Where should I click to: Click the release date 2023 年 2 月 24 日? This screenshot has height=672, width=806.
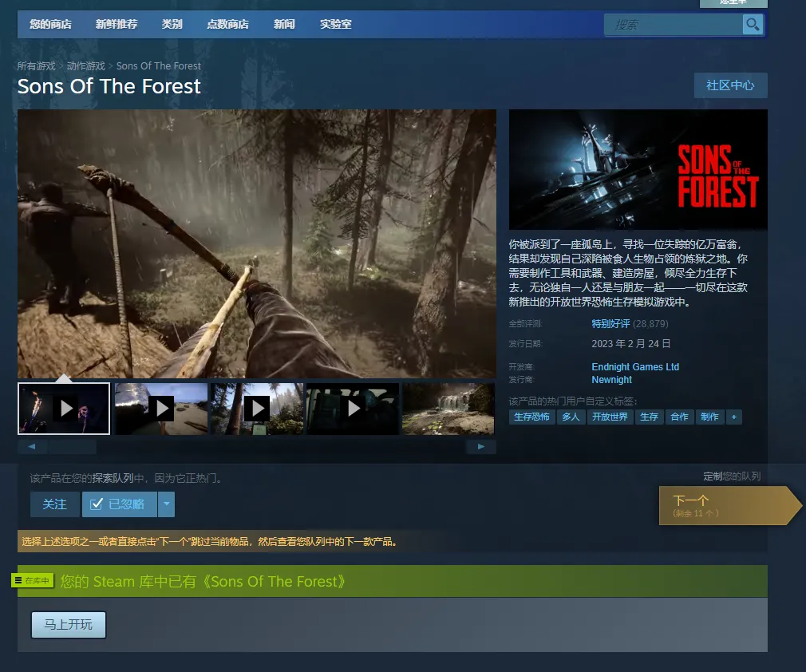click(630, 343)
